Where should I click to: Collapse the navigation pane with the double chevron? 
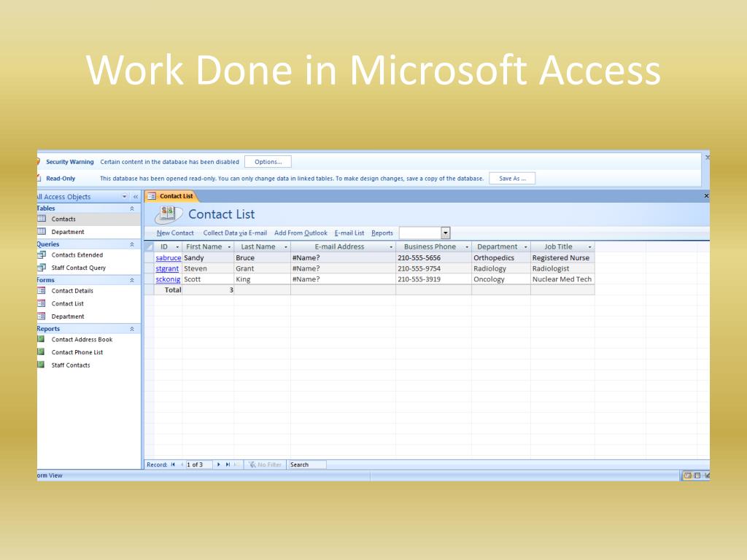(x=135, y=197)
